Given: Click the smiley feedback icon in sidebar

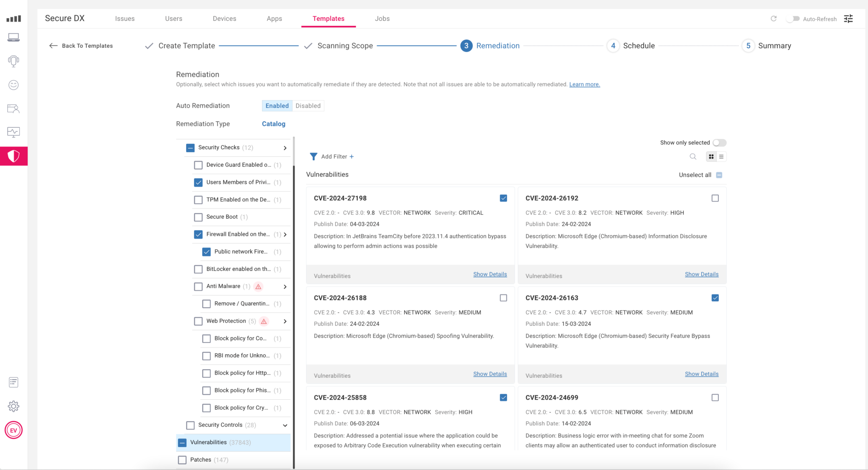Looking at the screenshot, I should coord(14,85).
